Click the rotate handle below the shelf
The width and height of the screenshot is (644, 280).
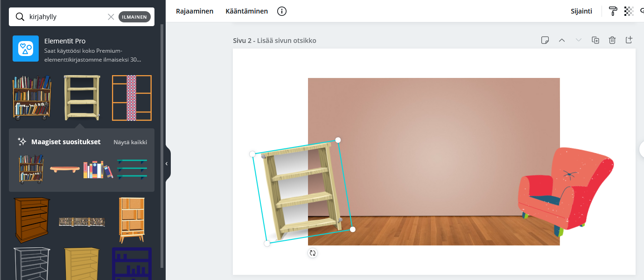313,253
